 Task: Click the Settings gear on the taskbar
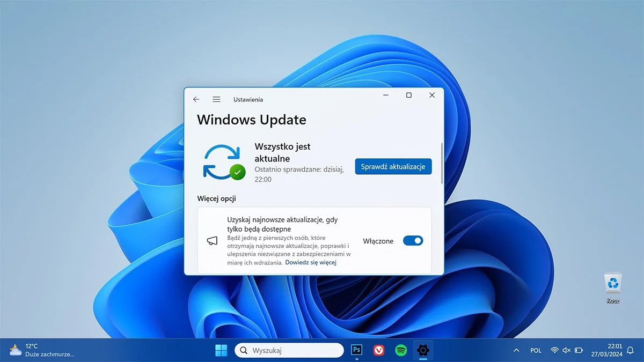point(422,350)
